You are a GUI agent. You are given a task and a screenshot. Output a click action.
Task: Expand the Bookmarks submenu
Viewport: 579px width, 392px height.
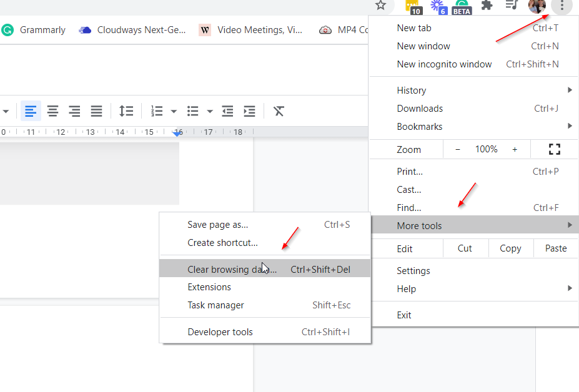[474, 127]
